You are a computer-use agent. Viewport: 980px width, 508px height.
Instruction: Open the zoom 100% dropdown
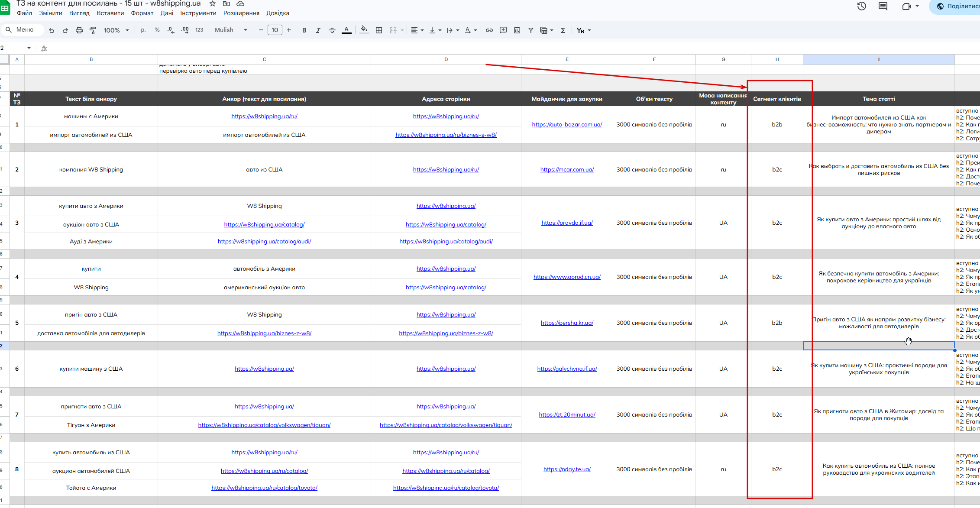(x=116, y=30)
